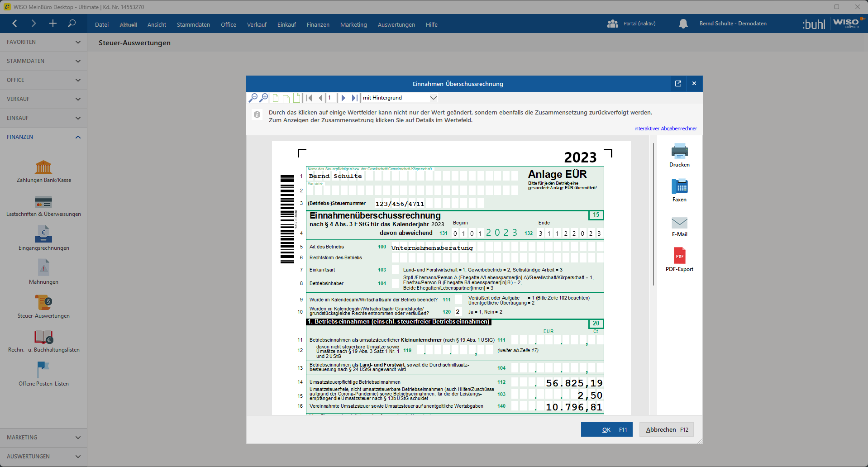Open the 'mit Hintergrund' dropdown
The height and width of the screenshot is (467, 868).
coord(433,98)
